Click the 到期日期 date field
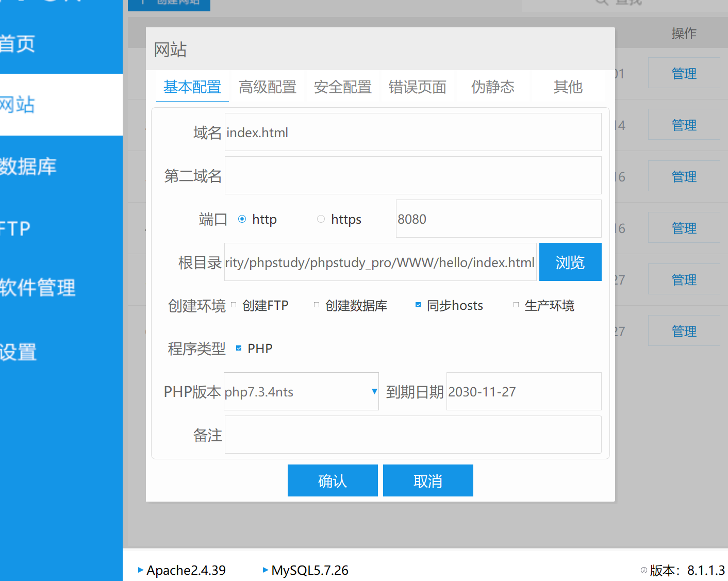 (x=524, y=391)
